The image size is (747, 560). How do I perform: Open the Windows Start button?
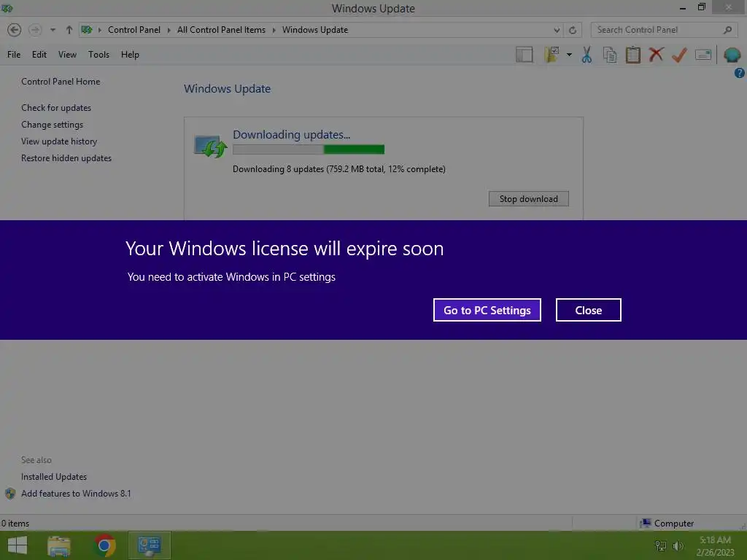(18, 545)
